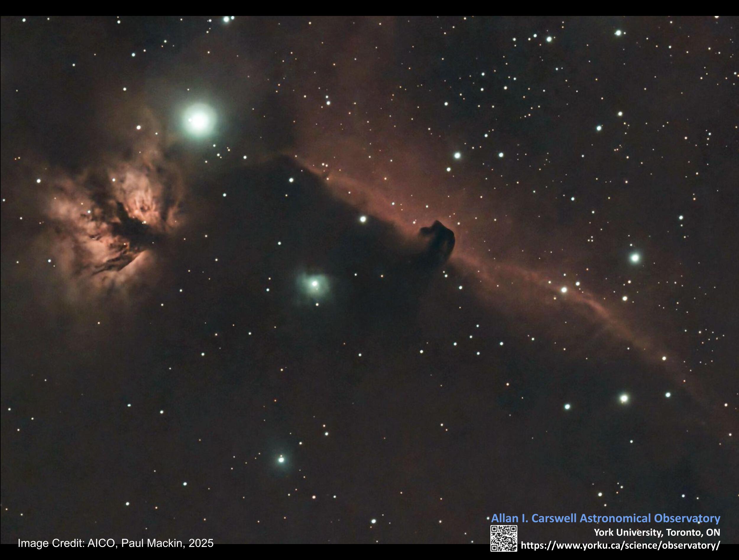Click the word Observatory in the blue title

687,518
